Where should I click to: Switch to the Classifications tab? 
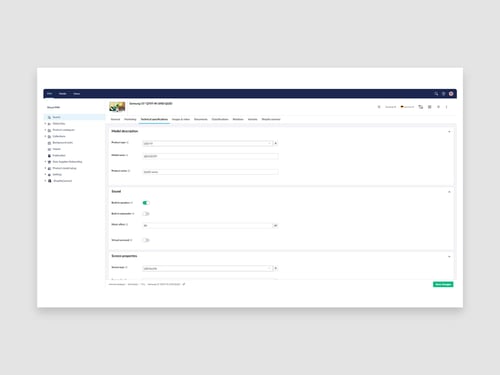(220, 119)
